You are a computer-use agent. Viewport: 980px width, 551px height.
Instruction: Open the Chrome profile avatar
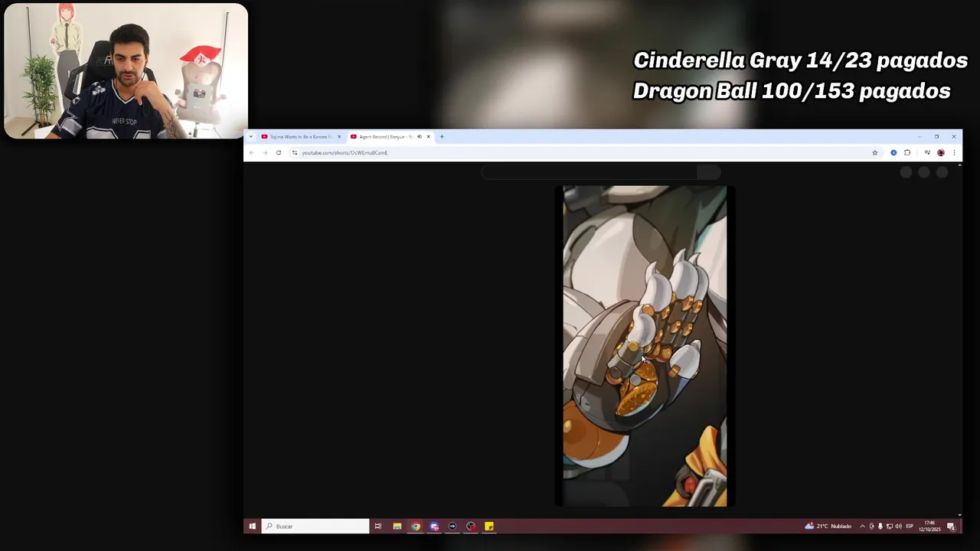click(941, 152)
